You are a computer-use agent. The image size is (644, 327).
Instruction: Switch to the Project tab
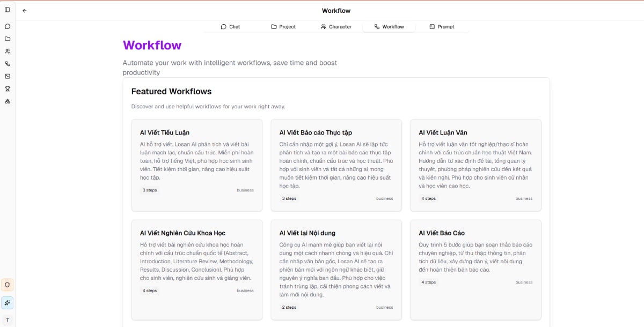tap(283, 27)
